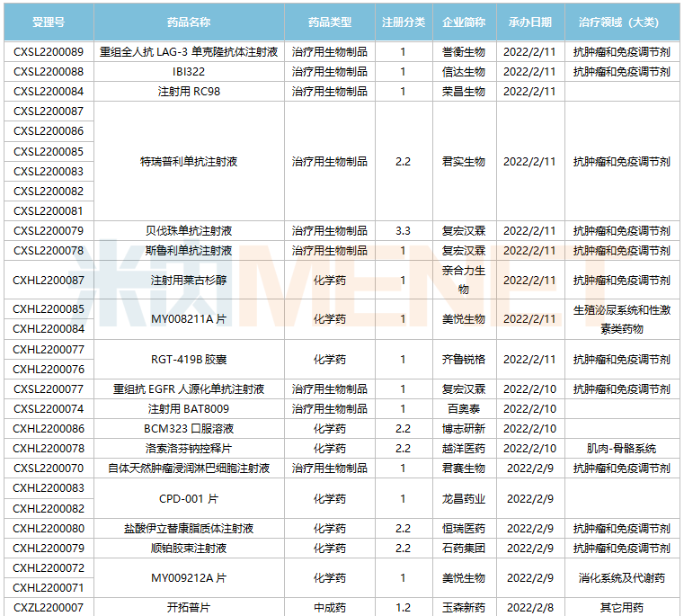684x616 pixels.
Task: Select cell CXHL2200079
Action: tap(49, 549)
